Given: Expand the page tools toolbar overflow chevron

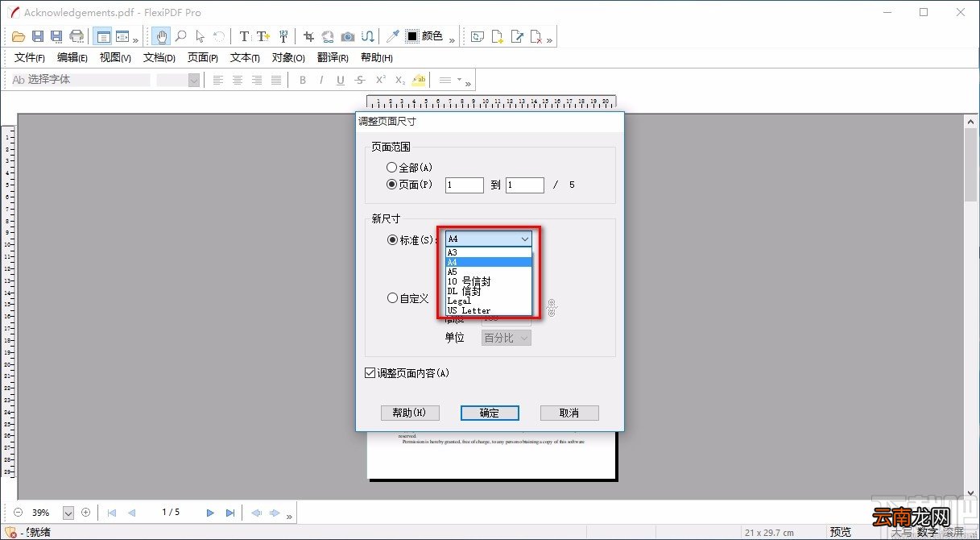Looking at the screenshot, I should coord(549,39).
